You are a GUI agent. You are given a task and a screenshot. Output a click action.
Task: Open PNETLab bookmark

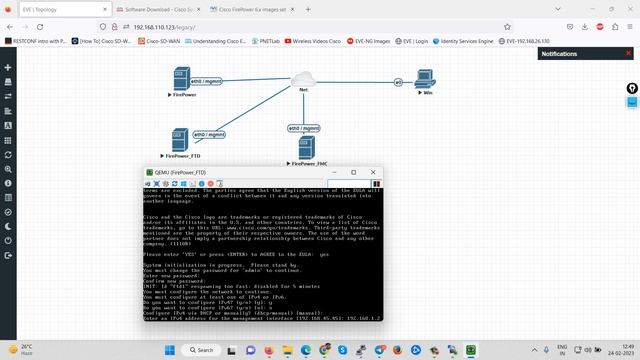tap(266, 41)
